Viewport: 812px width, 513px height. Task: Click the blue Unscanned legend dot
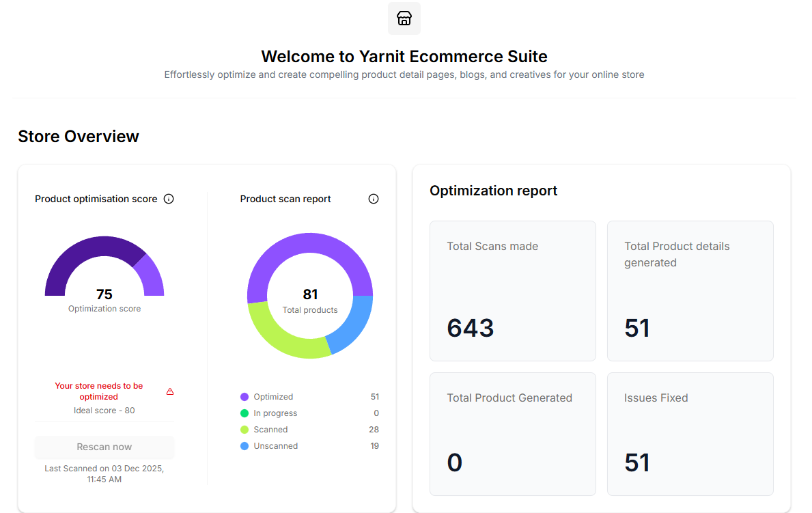pos(244,446)
